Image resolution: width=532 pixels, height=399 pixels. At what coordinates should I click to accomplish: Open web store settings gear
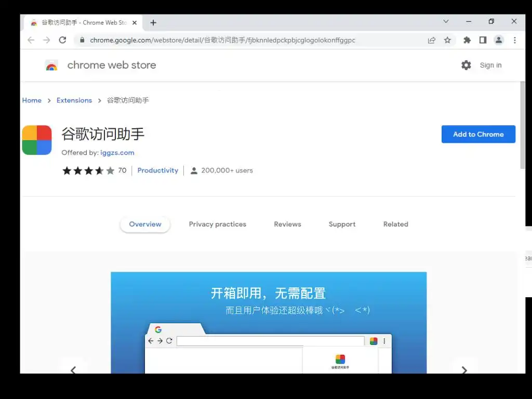(x=466, y=65)
